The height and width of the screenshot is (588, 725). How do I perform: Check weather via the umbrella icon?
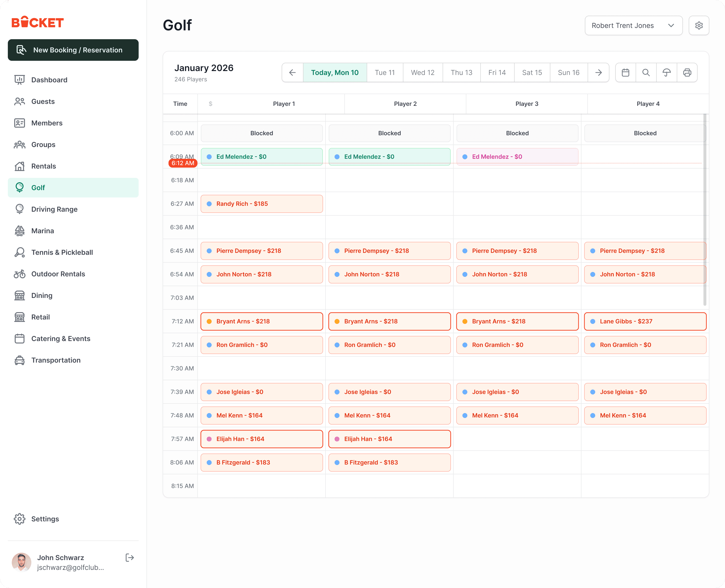coord(666,72)
